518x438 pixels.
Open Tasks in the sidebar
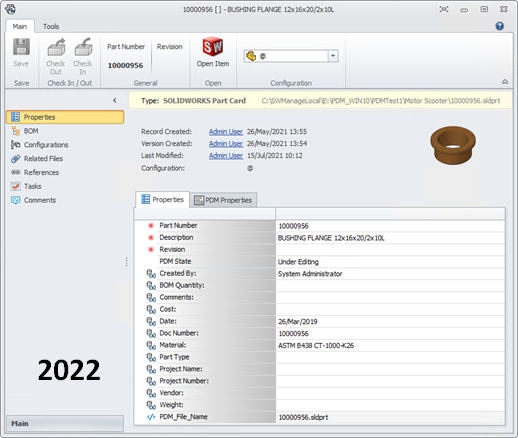pos(26,186)
